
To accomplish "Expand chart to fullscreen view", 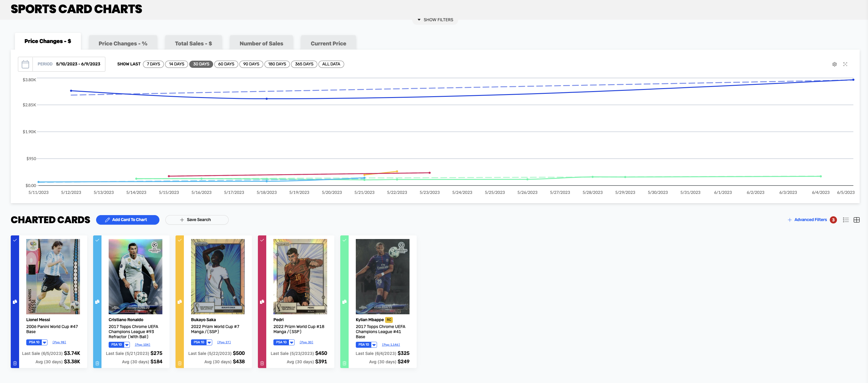I will click(845, 64).
